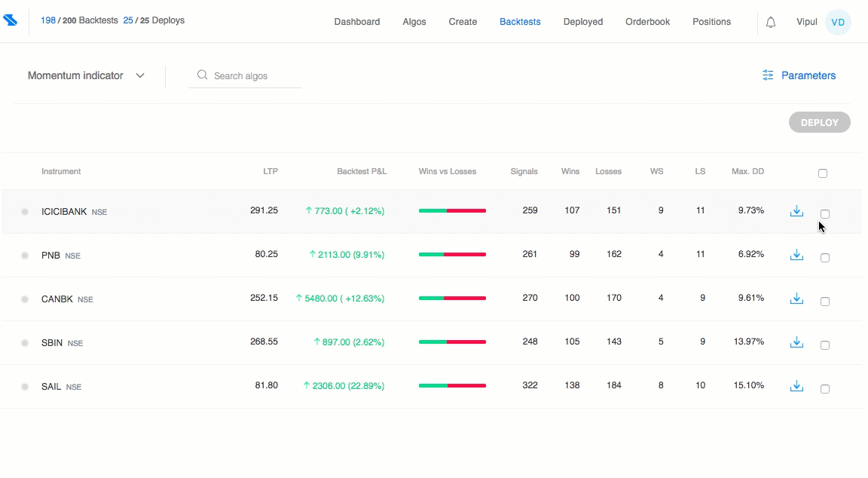Viewport: 868px width, 478px height.
Task: Click the Parameters sliders icon
Action: [768, 75]
